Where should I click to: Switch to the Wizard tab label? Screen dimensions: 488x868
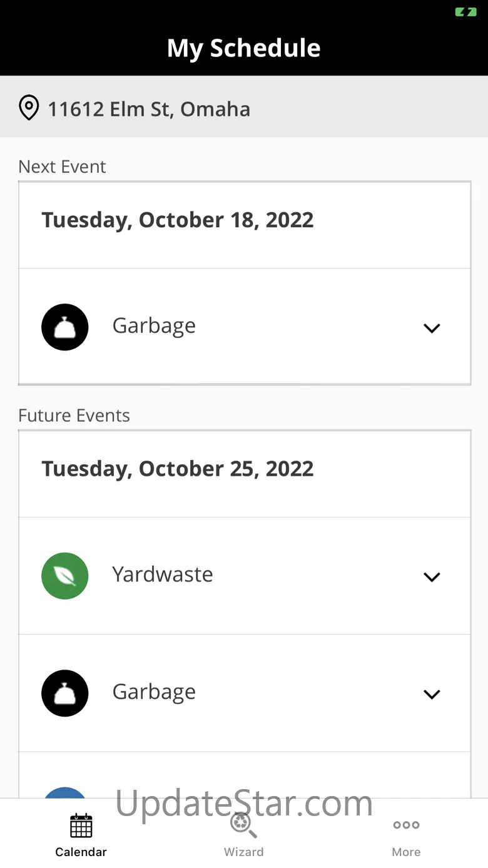[243, 852]
